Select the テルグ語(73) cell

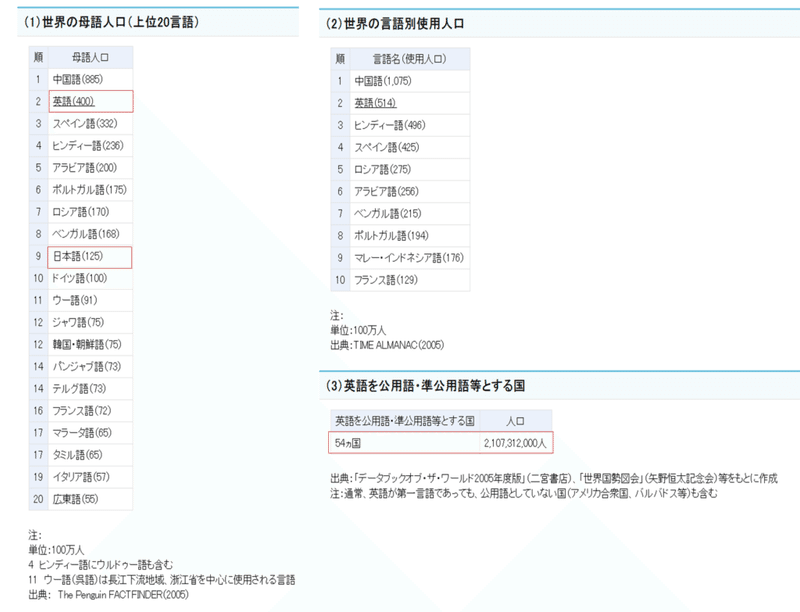[x=90, y=389]
